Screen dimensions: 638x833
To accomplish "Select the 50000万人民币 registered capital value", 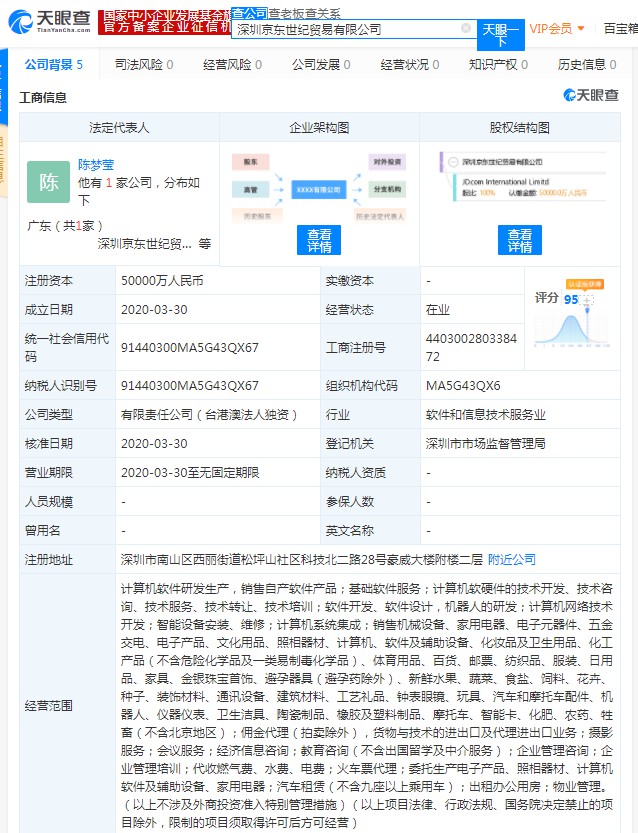I will 162,280.
